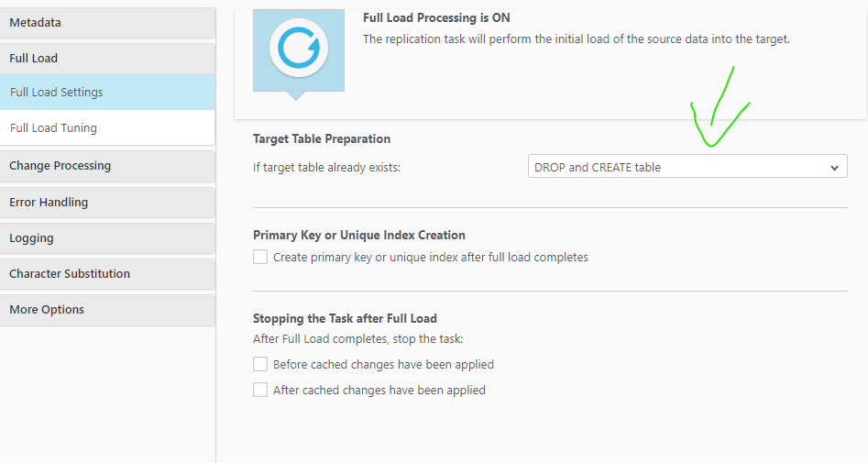This screenshot has height=463, width=868.
Task: Click the 'If target table already exists' label
Action: click(327, 168)
